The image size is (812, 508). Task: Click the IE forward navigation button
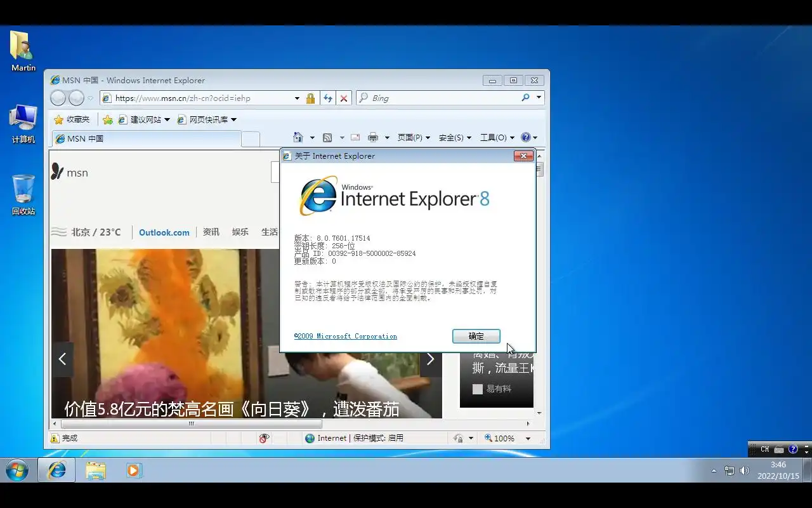76,98
